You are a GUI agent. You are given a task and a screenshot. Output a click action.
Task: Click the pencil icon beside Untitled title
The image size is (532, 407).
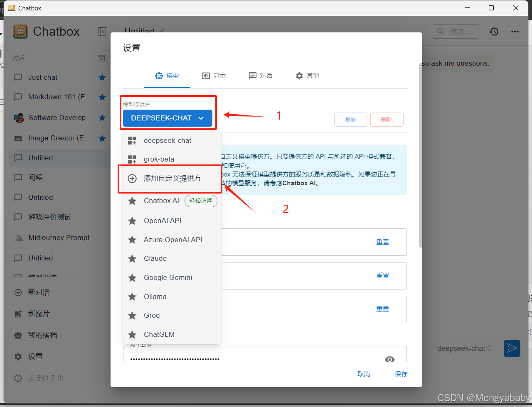(x=162, y=31)
